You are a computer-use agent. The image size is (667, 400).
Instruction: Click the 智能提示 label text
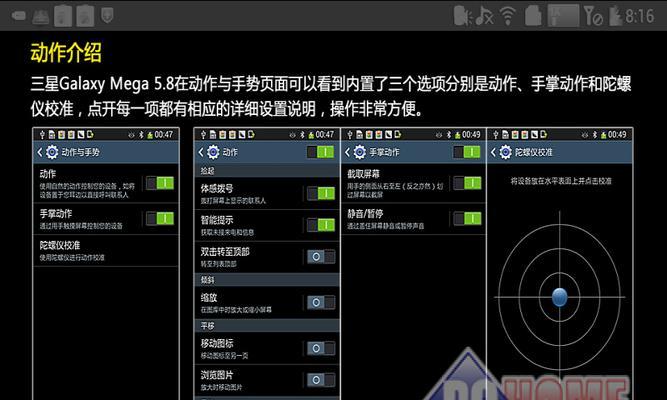tap(217, 220)
